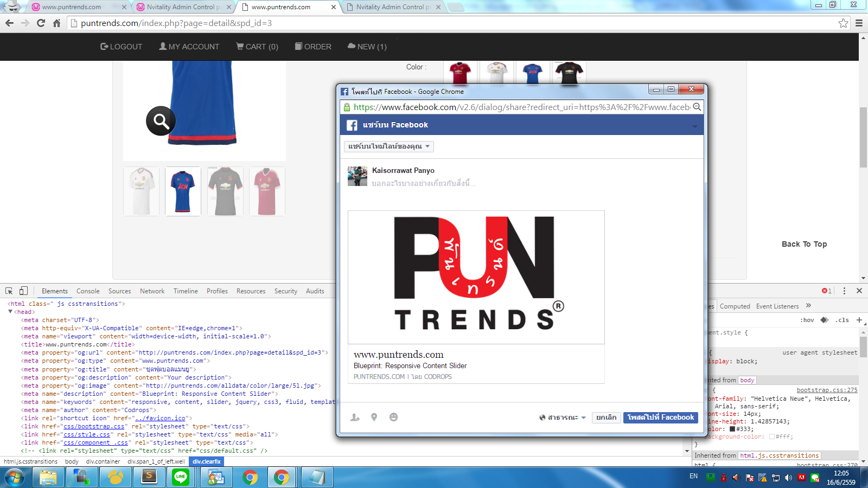Open the share-on-timeline dropdown
The image size is (868, 488).
(x=388, y=146)
